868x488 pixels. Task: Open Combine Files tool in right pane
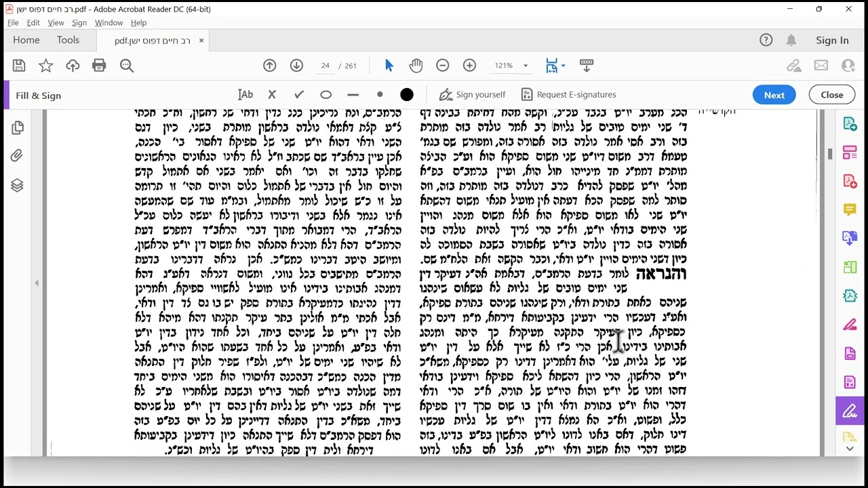(850, 239)
